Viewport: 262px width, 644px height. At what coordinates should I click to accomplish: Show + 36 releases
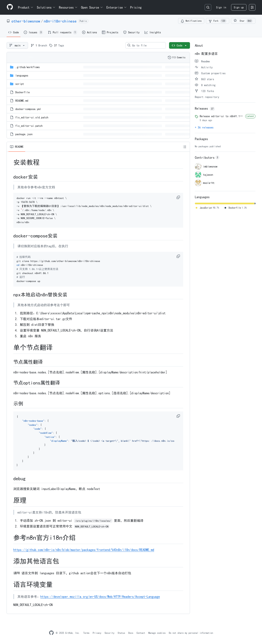tap(204, 127)
